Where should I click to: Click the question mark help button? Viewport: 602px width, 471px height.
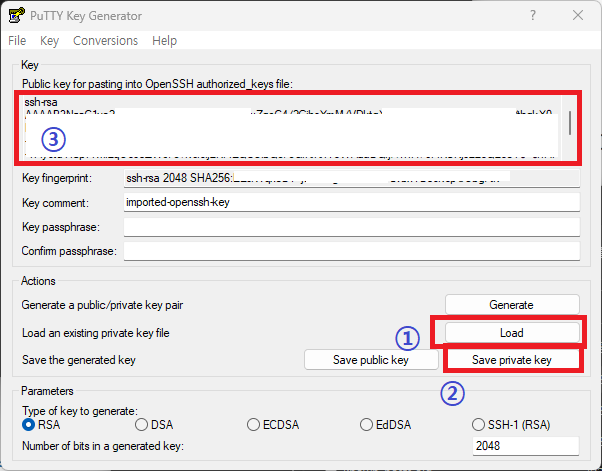(533, 15)
